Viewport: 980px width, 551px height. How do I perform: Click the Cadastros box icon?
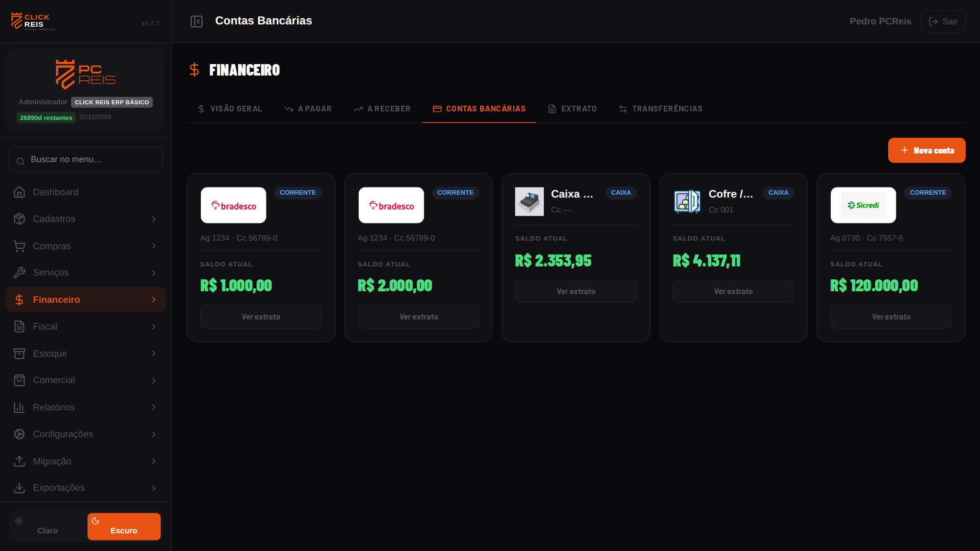tap(19, 219)
